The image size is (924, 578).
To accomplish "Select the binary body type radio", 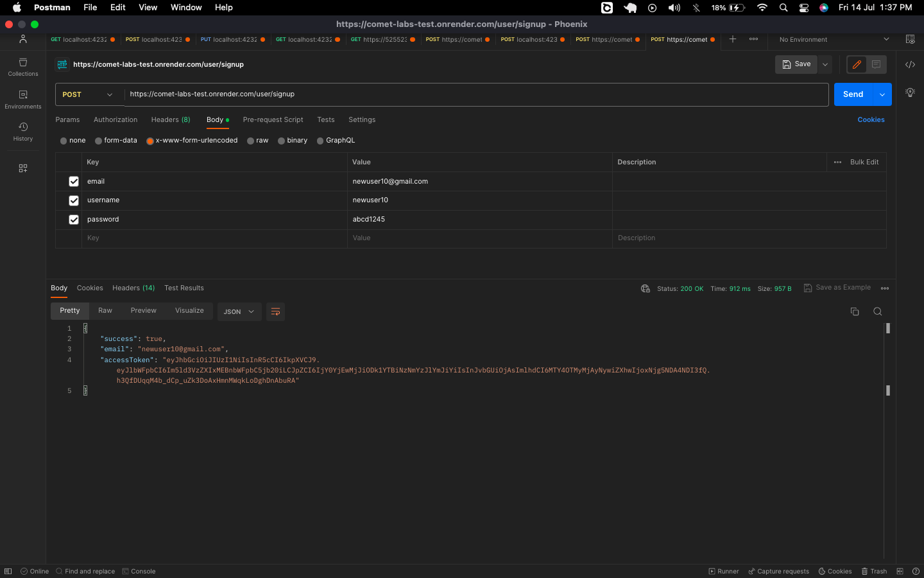I will click(x=281, y=141).
